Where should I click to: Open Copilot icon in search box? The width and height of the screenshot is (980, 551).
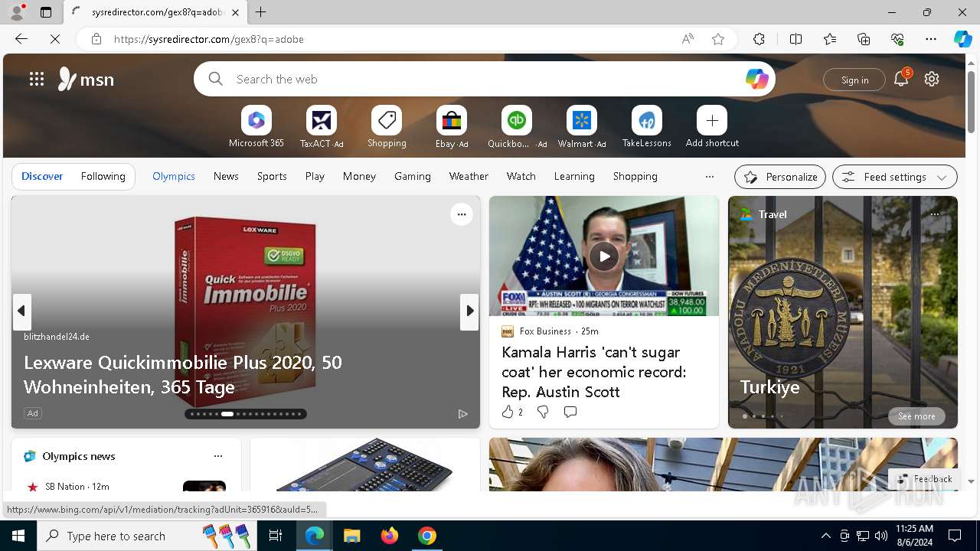point(756,79)
